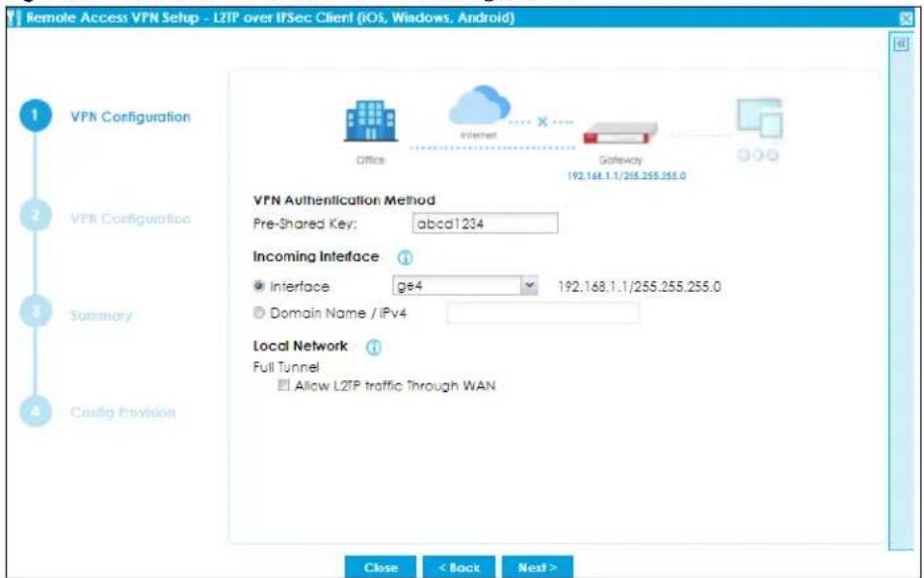Go to step 3 Summary
This screenshot has width=924, height=578.
click(36, 312)
